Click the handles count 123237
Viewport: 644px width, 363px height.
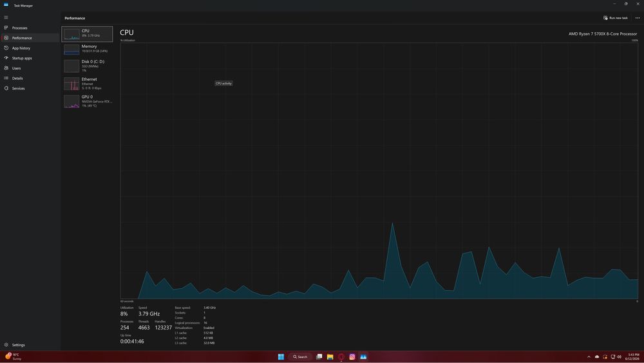coord(163,328)
